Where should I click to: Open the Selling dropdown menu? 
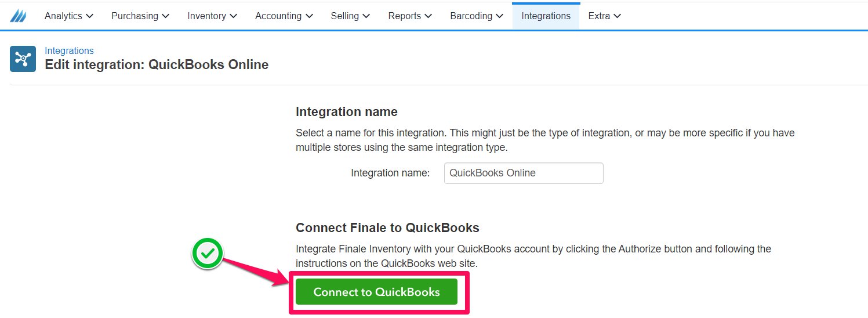(x=350, y=16)
